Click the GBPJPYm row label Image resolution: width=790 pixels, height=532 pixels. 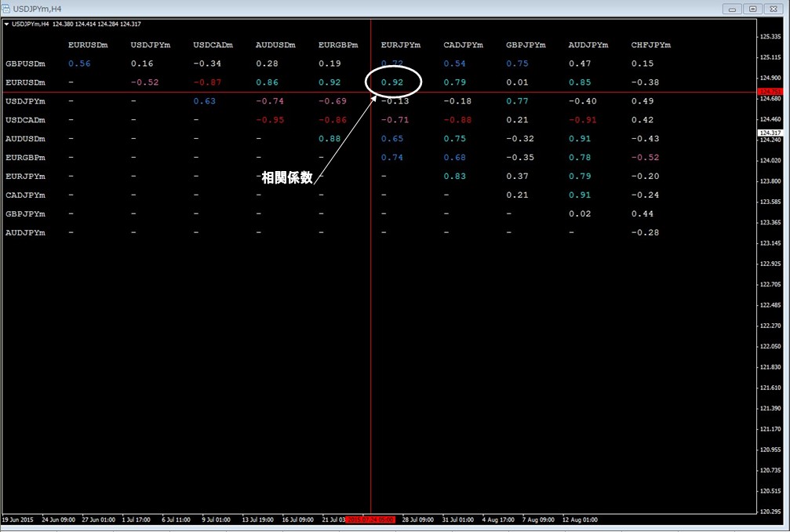click(x=25, y=213)
